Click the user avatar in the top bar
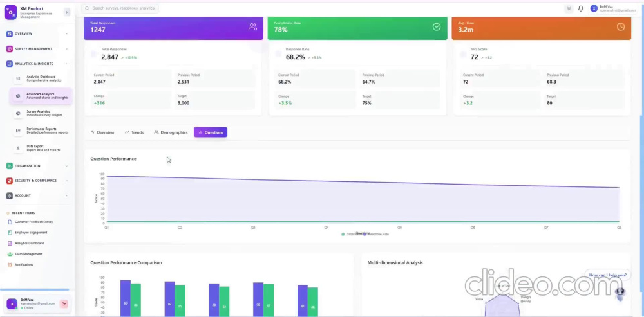644x317 pixels. pos(594,8)
